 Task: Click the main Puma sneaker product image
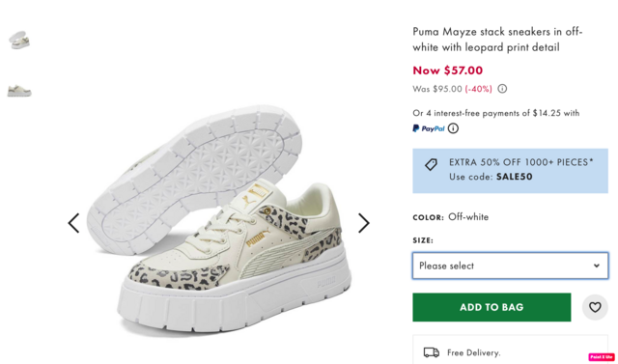[219, 220]
